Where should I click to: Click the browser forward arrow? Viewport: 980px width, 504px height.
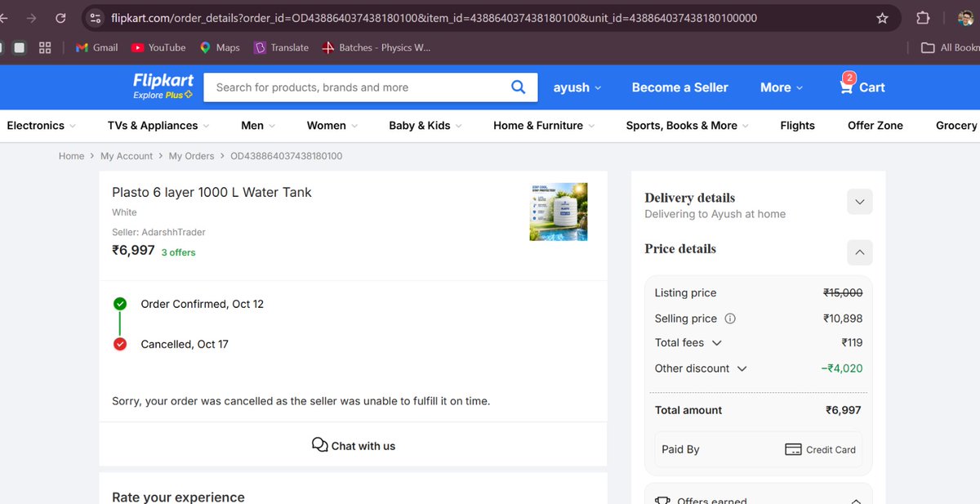(x=31, y=18)
